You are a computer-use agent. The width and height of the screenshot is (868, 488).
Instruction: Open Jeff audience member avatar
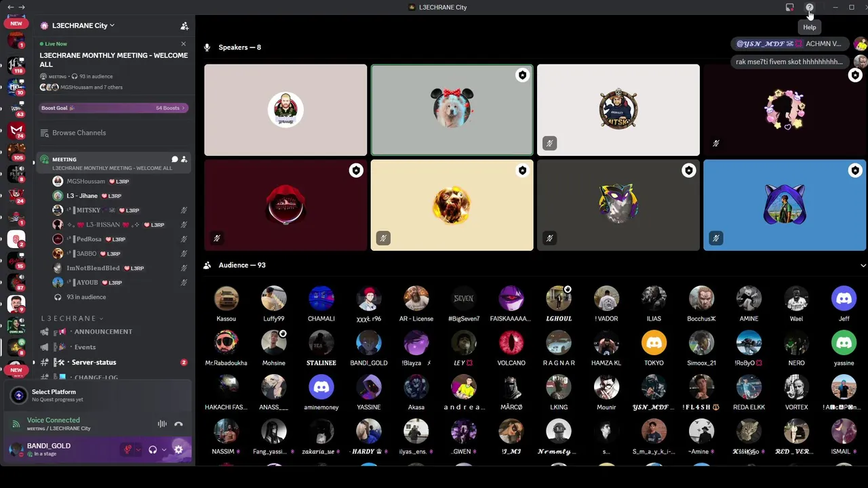click(x=844, y=298)
